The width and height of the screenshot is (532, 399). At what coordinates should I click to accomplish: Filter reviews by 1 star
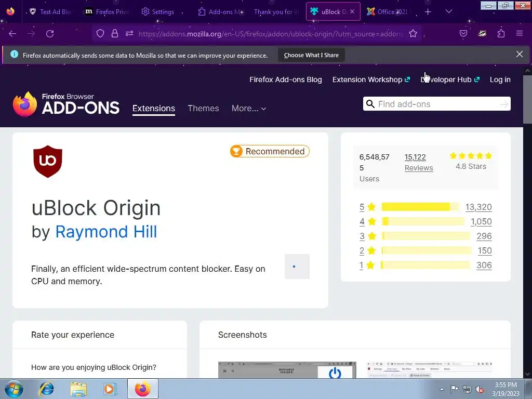pyautogui.click(x=367, y=265)
